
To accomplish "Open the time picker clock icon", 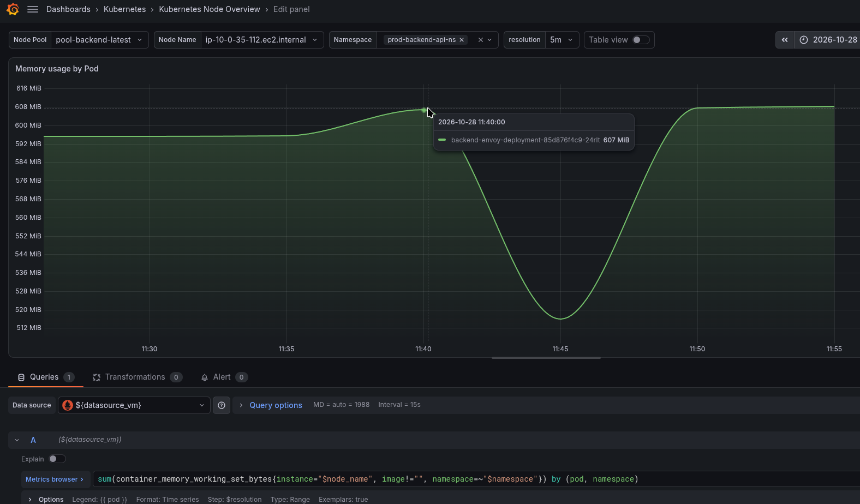I will click(804, 40).
